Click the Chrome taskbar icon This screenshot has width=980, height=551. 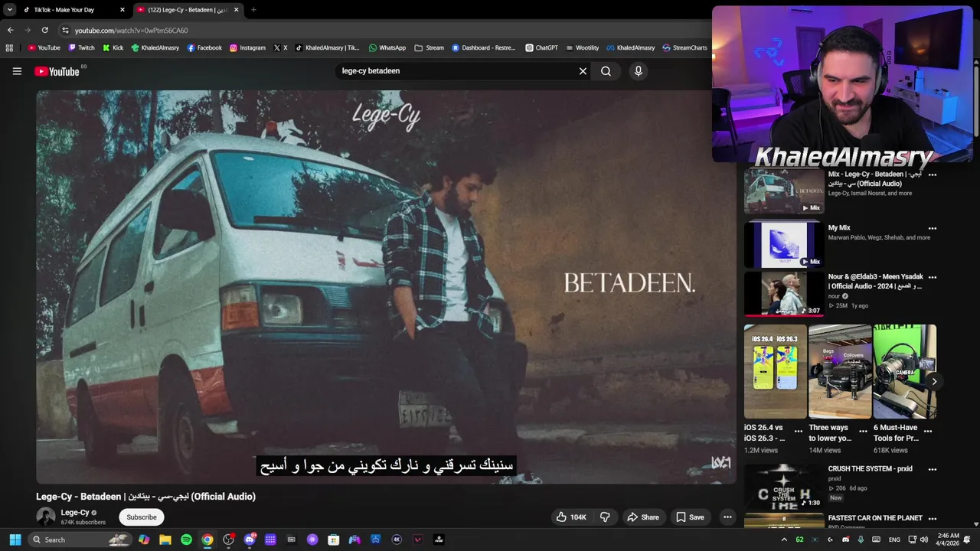[x=207, y=540]
